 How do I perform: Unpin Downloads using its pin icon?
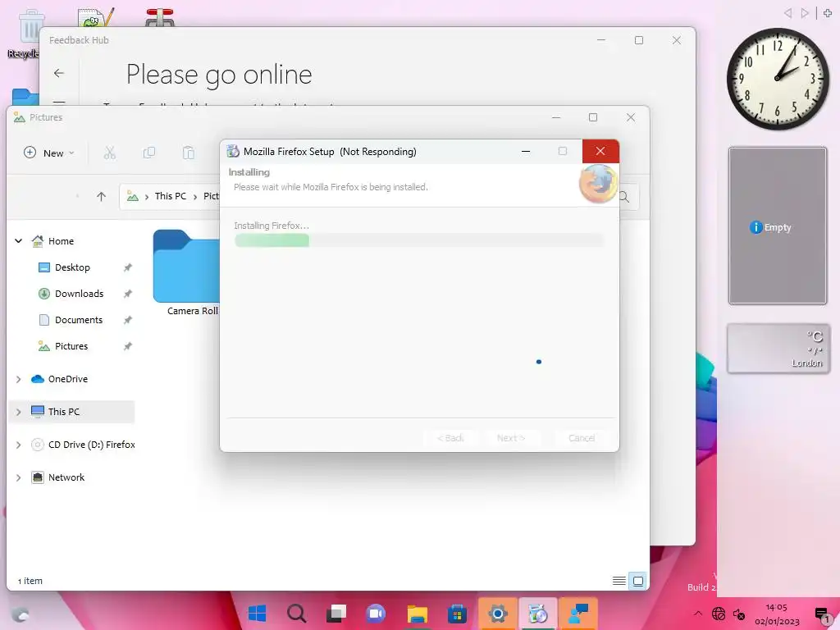pyautogui.click(x=127, y=294)
